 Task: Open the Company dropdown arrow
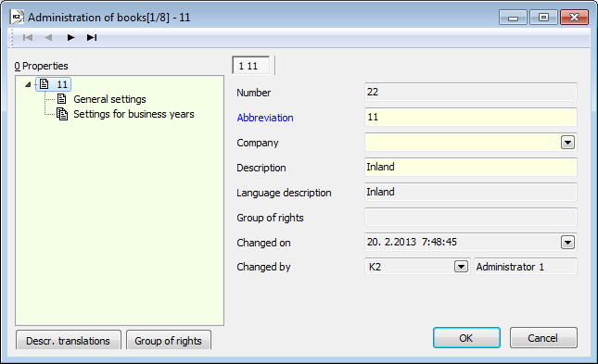(x=567, y=143)
